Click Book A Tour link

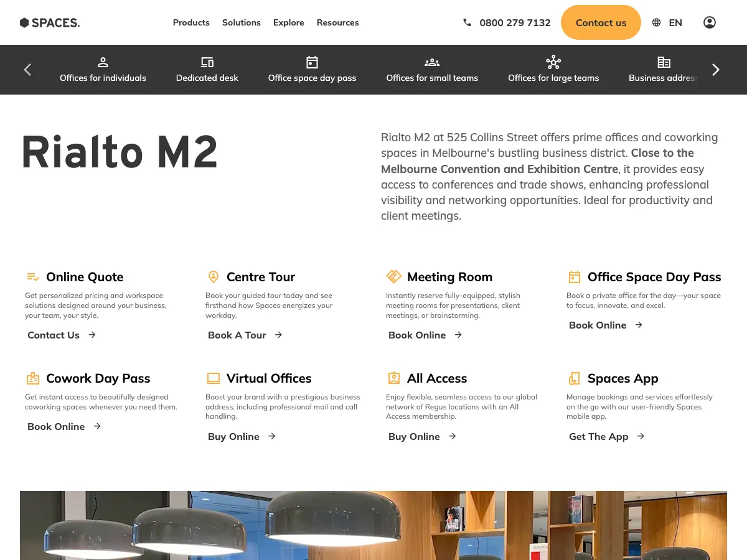pyautogui.click(x=245, y=335)
